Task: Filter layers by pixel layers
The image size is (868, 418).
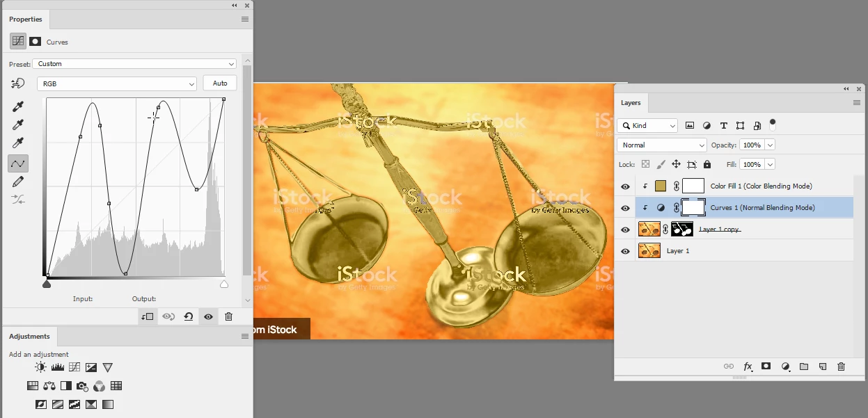Action: click(690, 126)
